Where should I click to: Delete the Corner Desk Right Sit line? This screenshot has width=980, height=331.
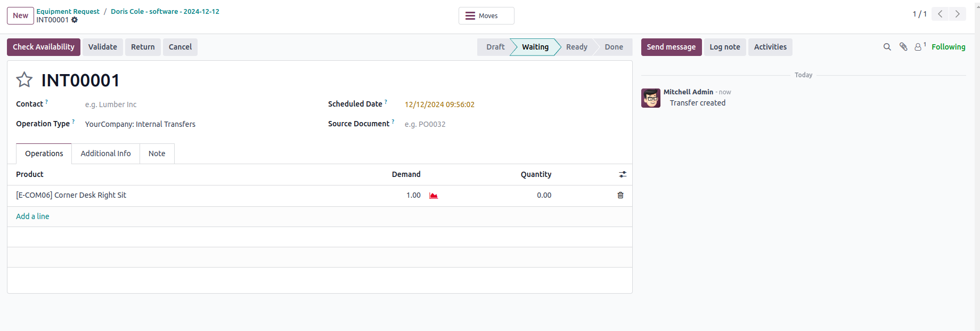click(620, 195)
